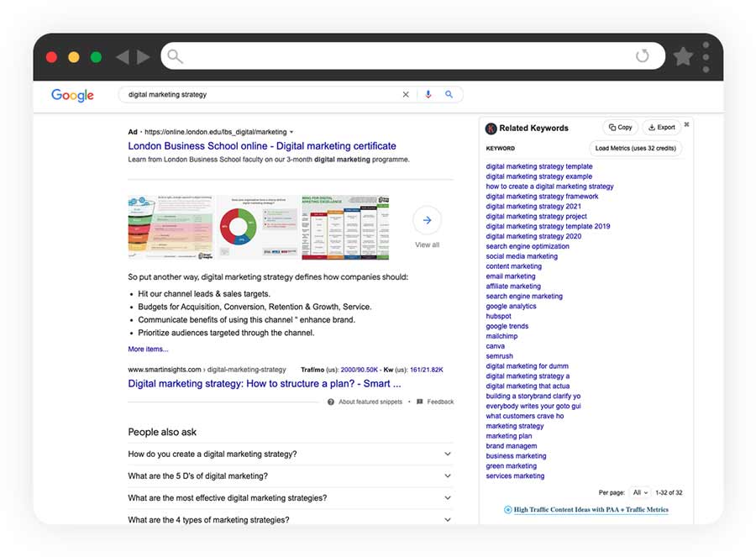Clear the search query with the X icon
756x557 pixels.
click(406, 94)
